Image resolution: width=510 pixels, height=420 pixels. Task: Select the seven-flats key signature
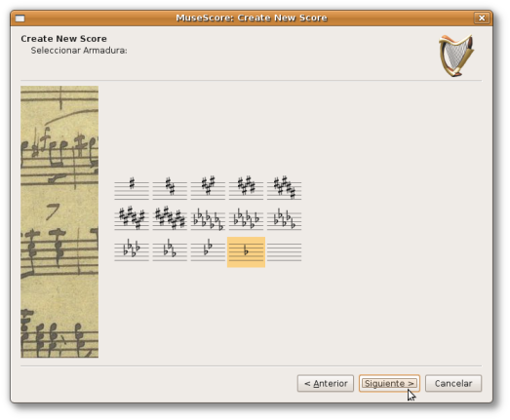tap(208, 219)
